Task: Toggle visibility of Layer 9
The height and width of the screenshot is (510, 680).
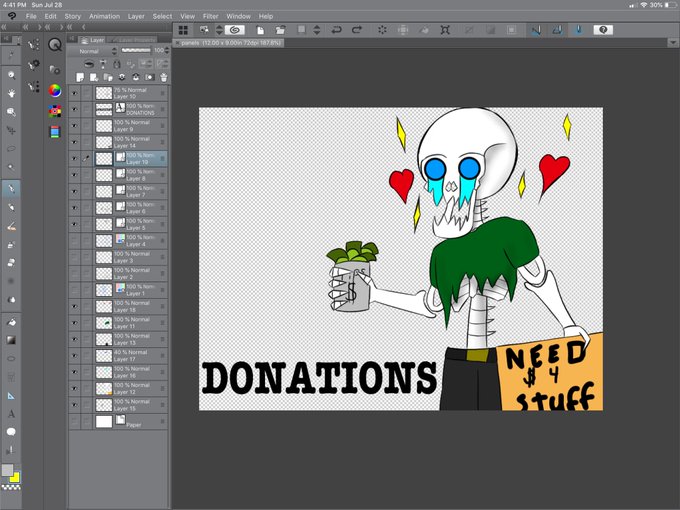Action: [x=75, y=126]
